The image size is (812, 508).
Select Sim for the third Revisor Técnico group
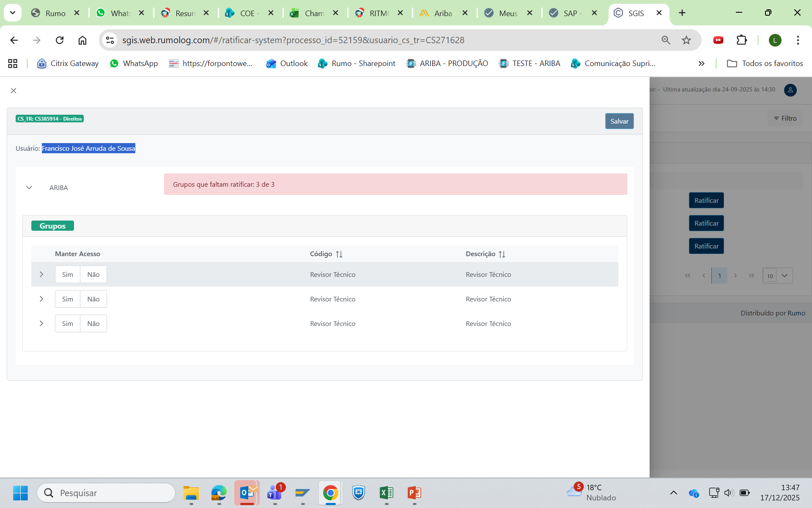click(x=68, y=323)
